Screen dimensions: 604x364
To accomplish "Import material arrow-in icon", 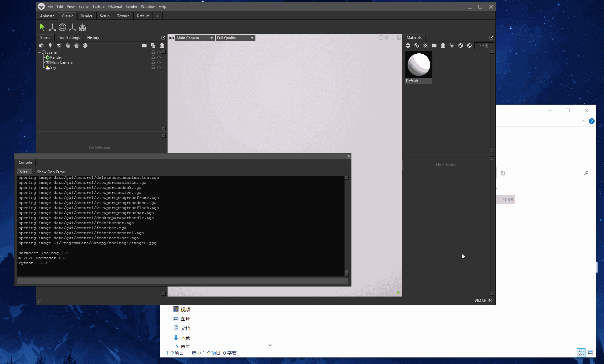I will (x=461, y=45).
